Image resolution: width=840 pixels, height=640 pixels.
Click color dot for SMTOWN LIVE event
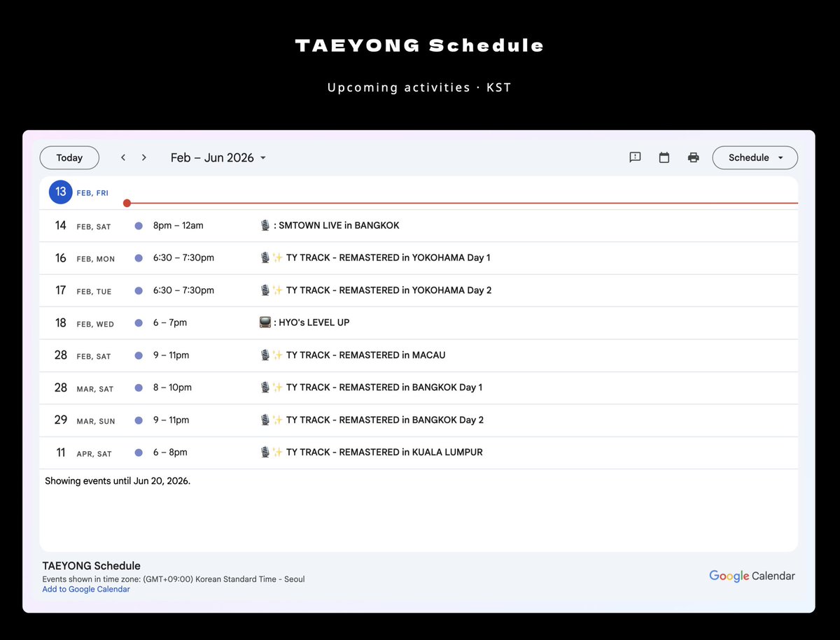coord(139,226)
